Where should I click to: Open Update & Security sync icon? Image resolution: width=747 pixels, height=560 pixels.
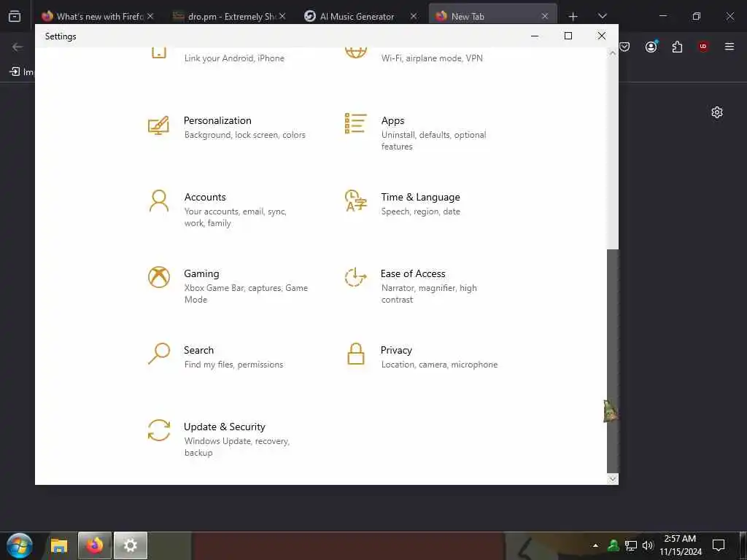[158, 430]
